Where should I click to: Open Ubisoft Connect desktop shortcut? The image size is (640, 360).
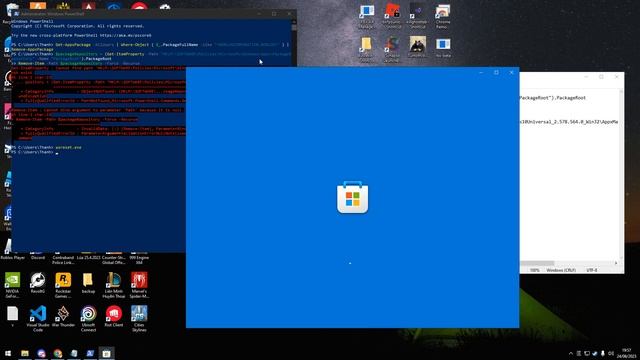[x=88, y=318]
